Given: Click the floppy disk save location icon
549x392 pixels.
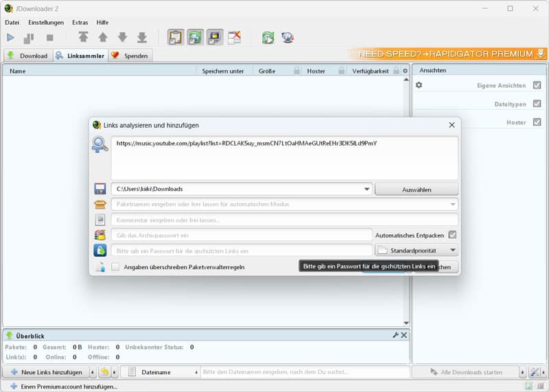Looking at the screenshot, I should coord(100,189).
